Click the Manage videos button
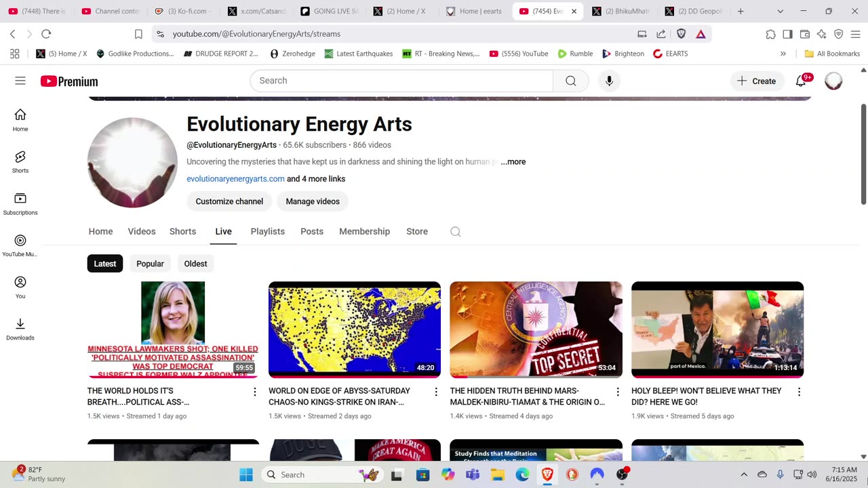The width and height of the screenshot is (868, 488). point(313,201)
